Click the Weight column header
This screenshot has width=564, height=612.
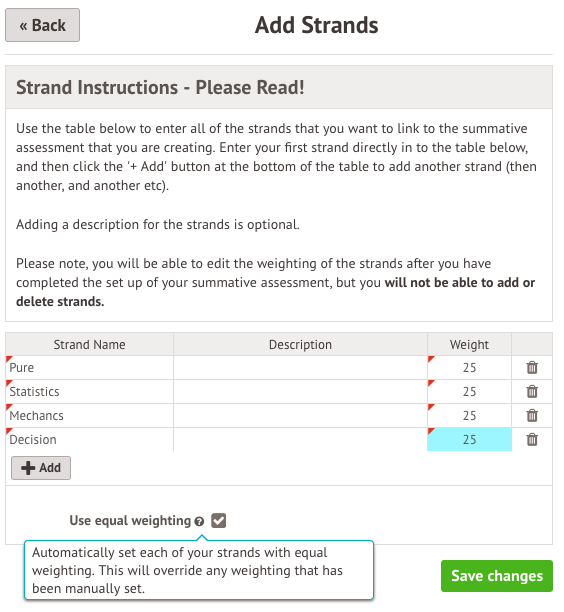tap(469, 344)
